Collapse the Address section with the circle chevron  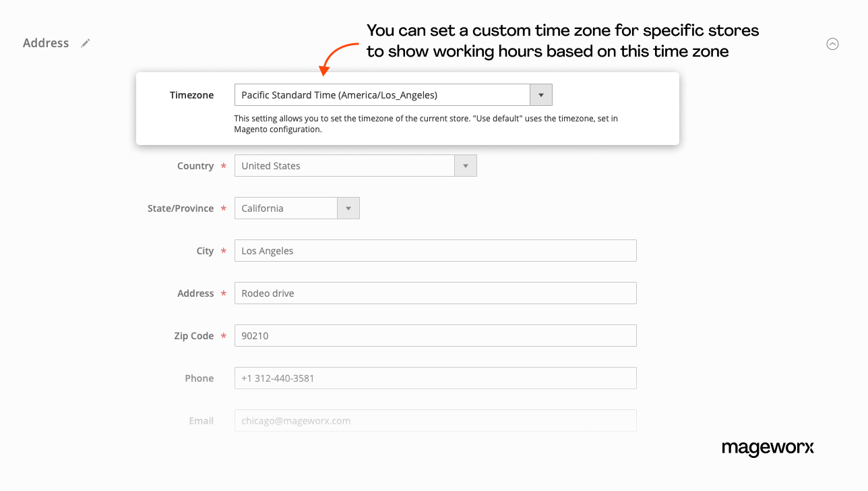pyautogui.click(x=832, y=44)
